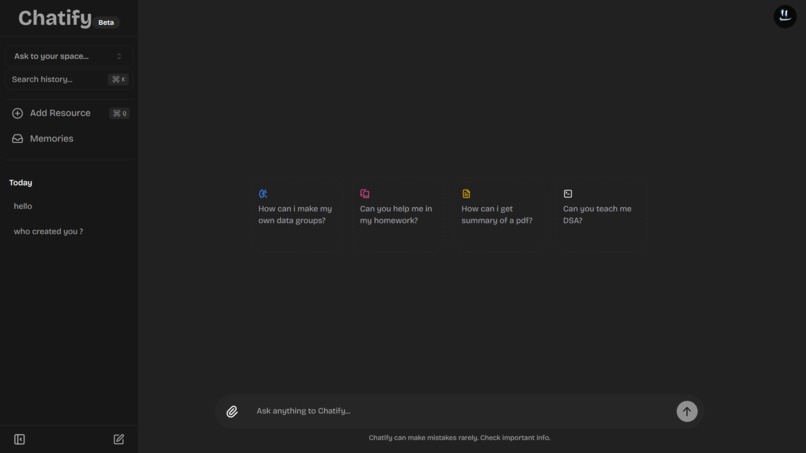The width and height of the screenshot is (806, 453).
Task: Select 'How can i get summary of a pdf?'
Action: point(500,214)
